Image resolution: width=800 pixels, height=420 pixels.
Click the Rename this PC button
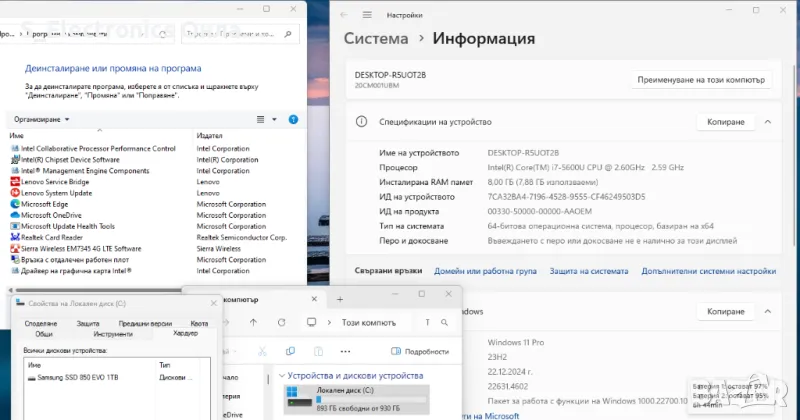pyautogui.click(x=701, y=79)
